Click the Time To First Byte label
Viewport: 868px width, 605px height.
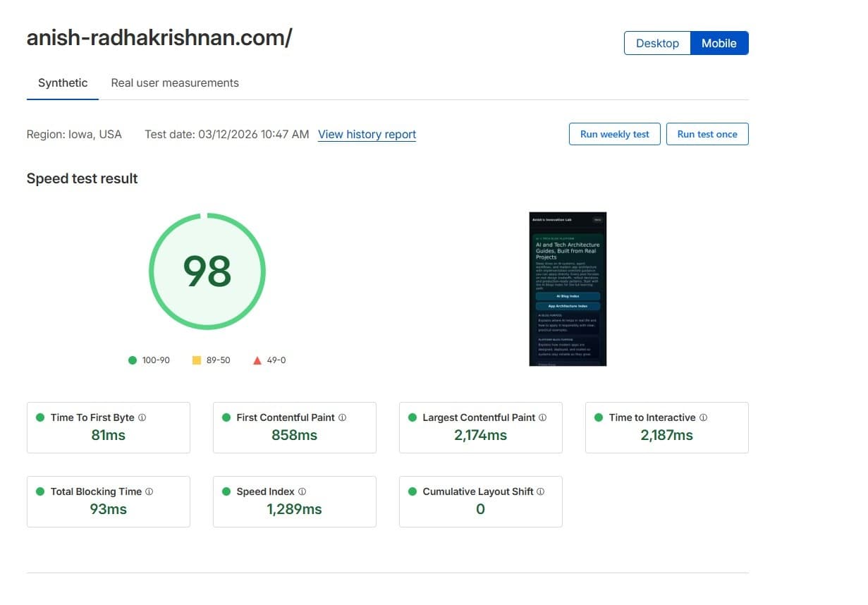pos(92,417)
